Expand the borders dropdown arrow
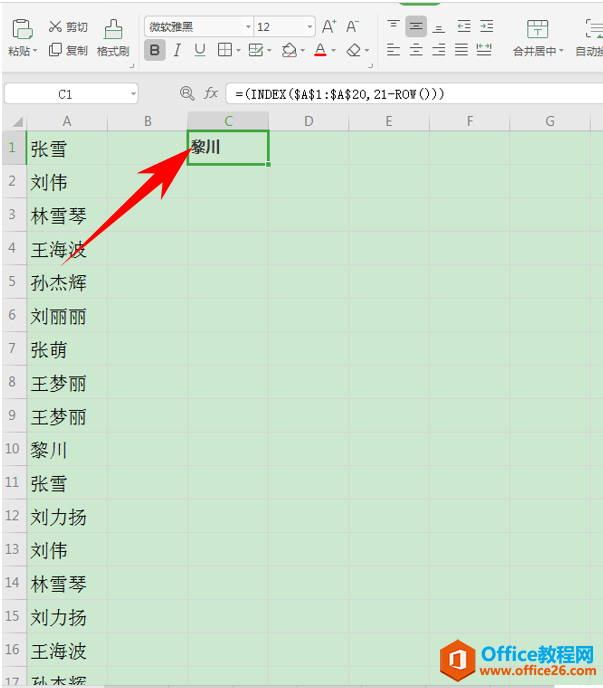 tap(238, 51)
